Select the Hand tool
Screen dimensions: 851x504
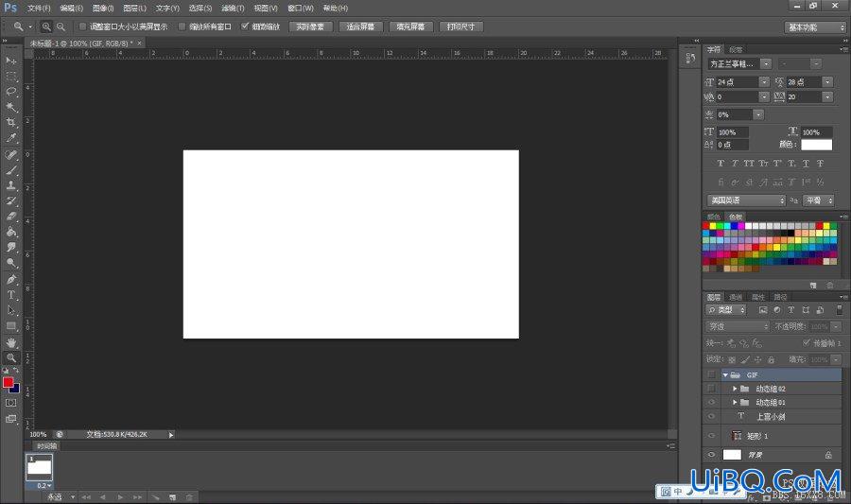point(10,343)
